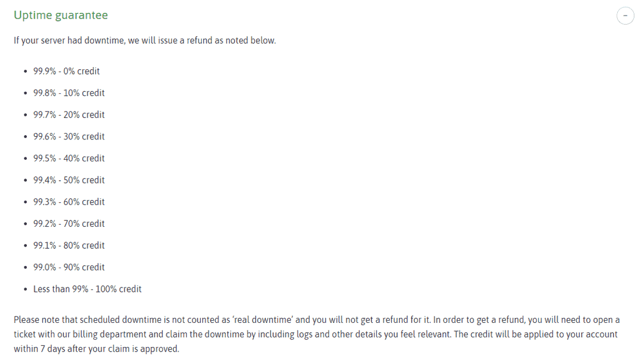The height and width of the screenshot is (362, 644).
Task: Select the '99.4% - 50% credit' line
Action: [69, 180]
